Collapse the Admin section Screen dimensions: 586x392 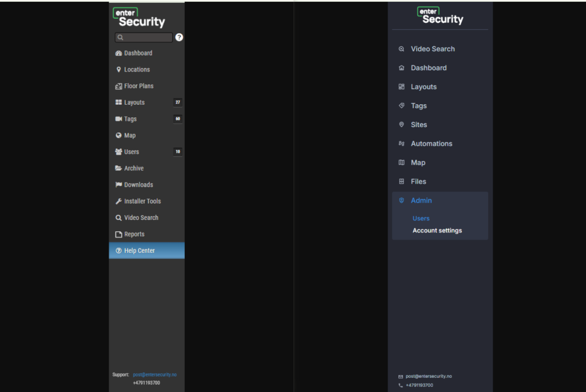(421, 200)
